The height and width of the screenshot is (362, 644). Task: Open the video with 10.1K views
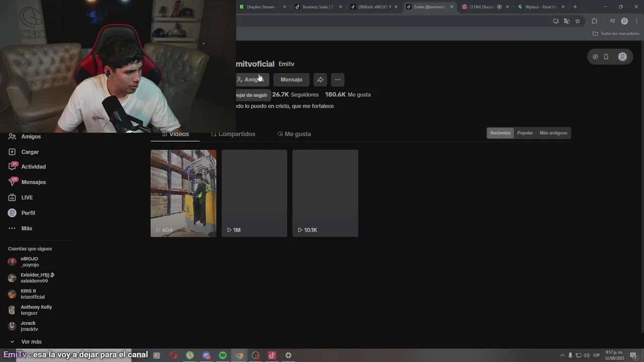(x=326, y=193)
